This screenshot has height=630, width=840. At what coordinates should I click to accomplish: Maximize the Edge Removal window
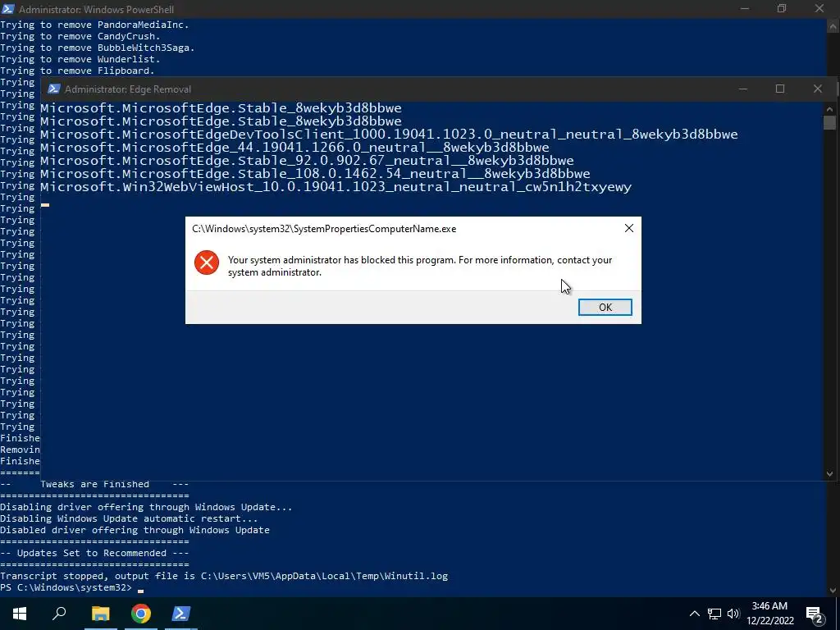pos(780,89)
